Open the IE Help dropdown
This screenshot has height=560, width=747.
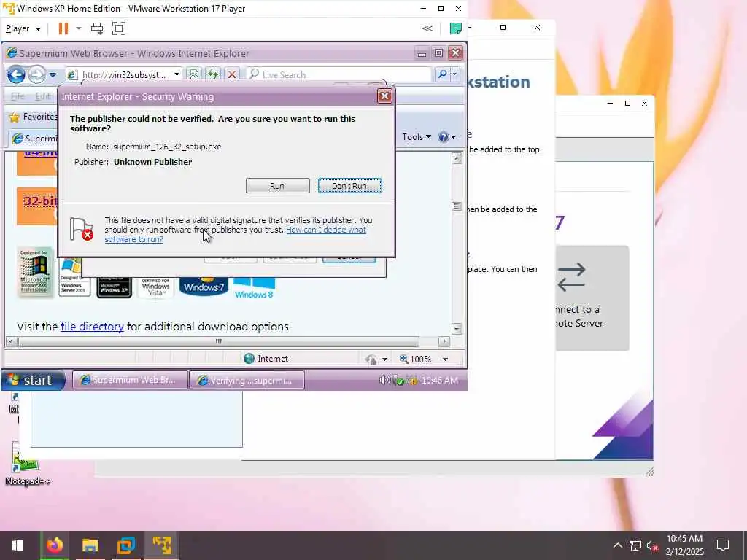447,137
